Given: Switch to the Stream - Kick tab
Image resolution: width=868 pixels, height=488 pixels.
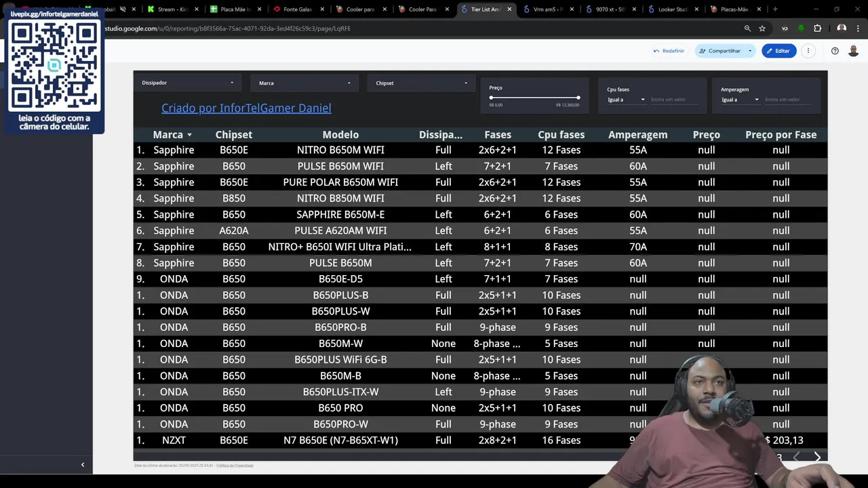Looking at the screenshot, I should [172, 9].
